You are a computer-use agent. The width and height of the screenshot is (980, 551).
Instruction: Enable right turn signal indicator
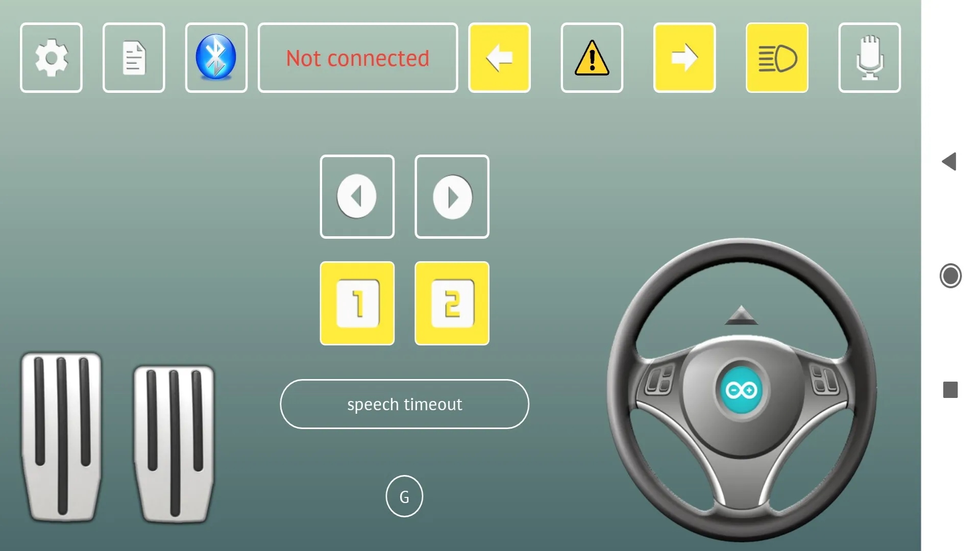click(684, 57)
